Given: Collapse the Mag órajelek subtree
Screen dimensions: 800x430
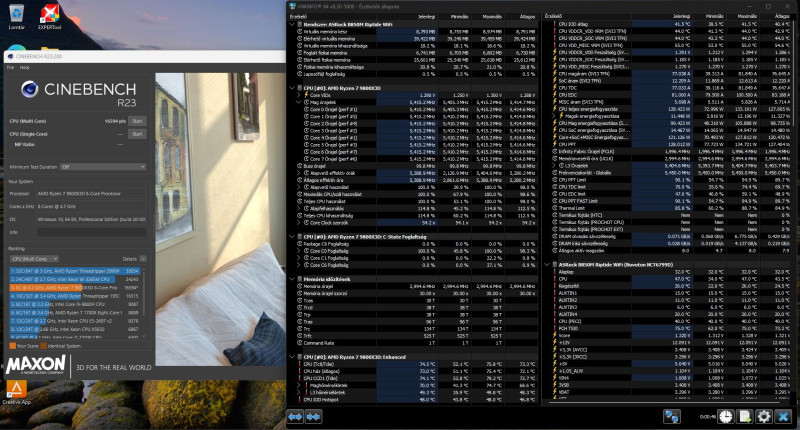Looking at the screenshot, I should 299,102.
